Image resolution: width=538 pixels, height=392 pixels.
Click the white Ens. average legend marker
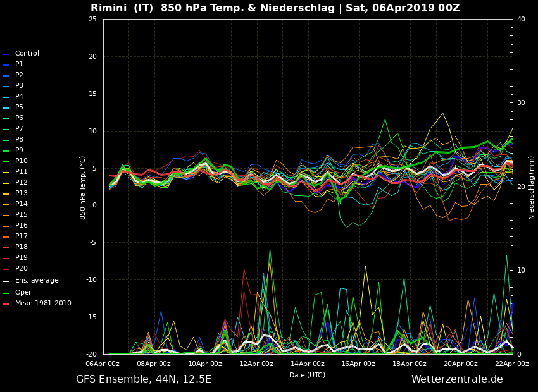6,281
